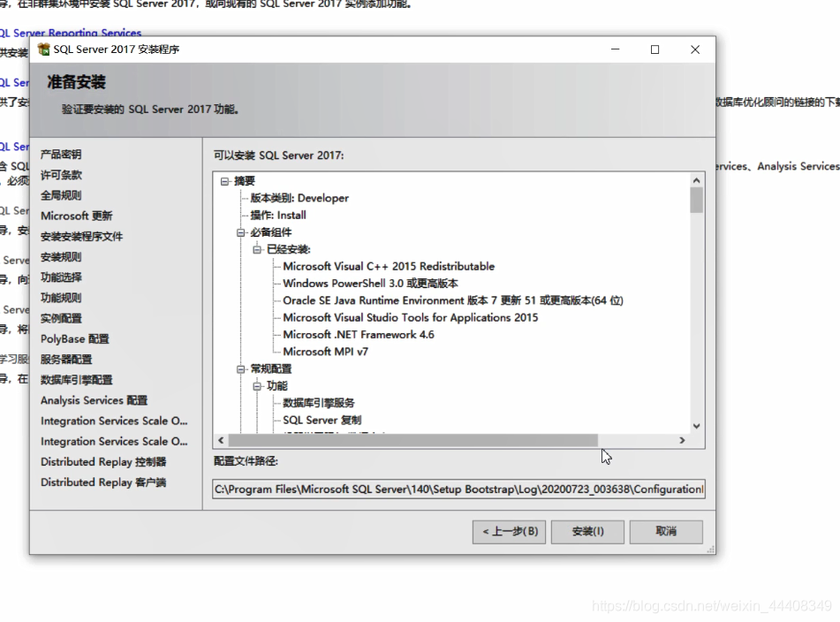Open the 许可条款 step
Screen dimensions: 840x622
pos(61,175)
